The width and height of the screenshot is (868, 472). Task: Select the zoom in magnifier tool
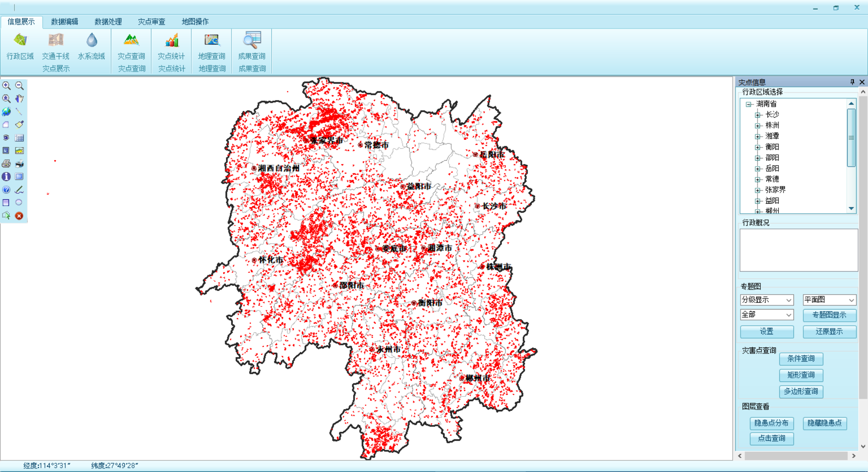point(6,86)
